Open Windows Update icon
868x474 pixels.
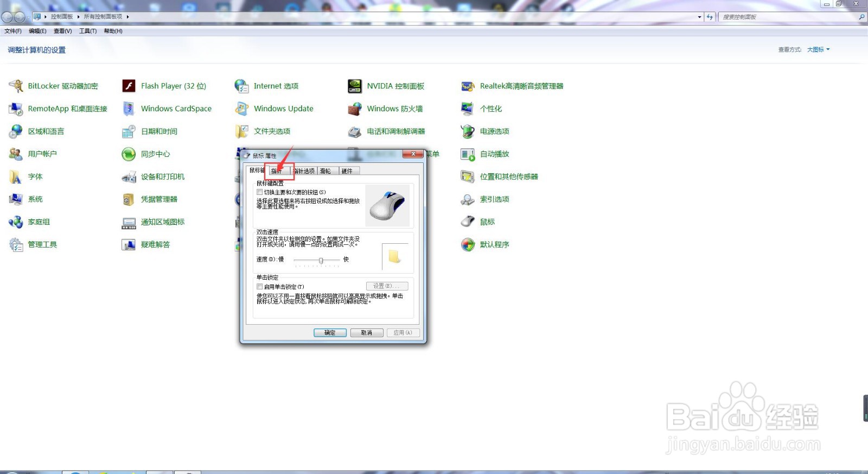pyautogui.click(x=241, y=109)
